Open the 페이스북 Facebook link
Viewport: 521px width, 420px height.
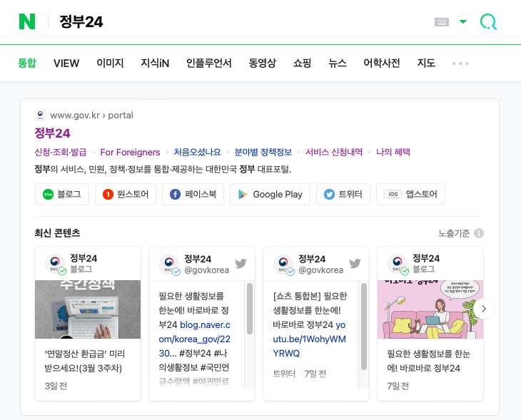(x=193, y=194)
